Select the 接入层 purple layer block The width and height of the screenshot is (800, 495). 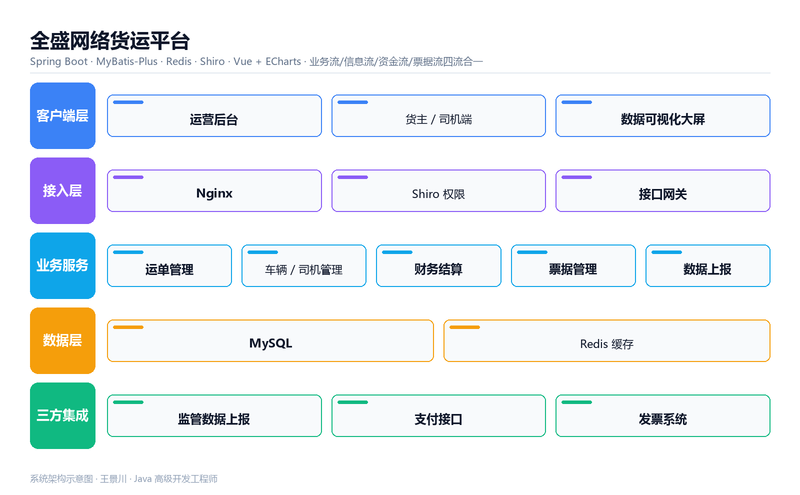(63, 191)
